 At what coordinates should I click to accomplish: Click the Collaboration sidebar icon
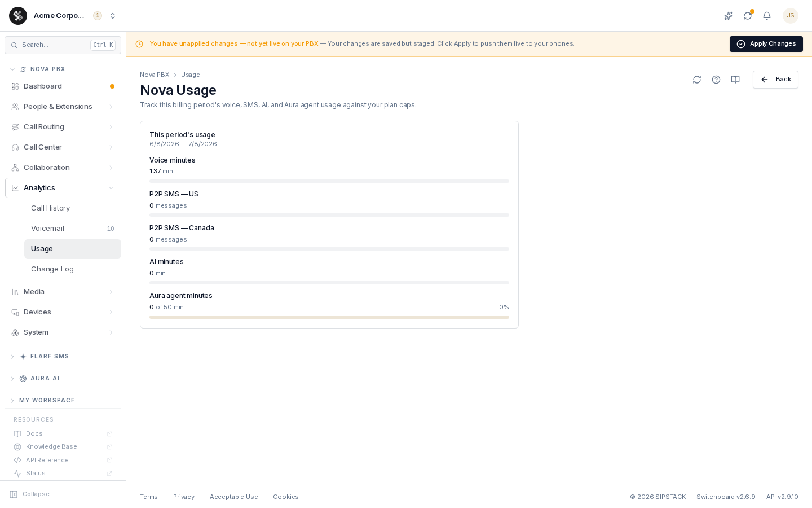(15, 168)
